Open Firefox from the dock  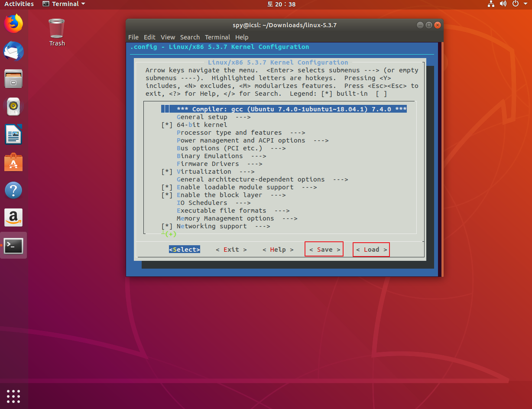click(x=13, y=23)
